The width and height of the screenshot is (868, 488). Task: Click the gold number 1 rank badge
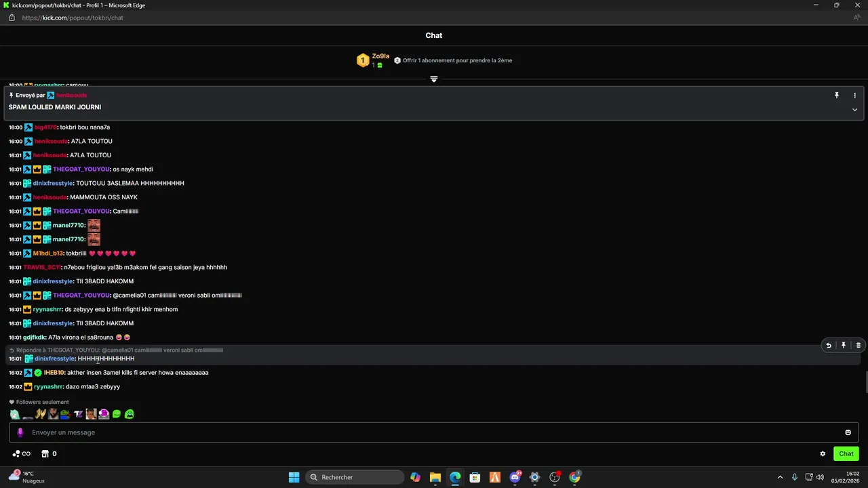click(363, 60)
